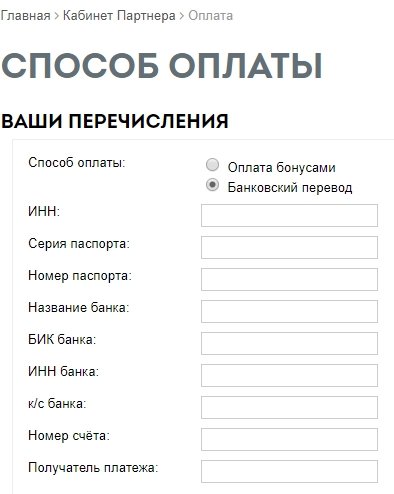The height and width of the screenshot is (494, 394).
Task: Click the СПОСОБ ОПЛАТЫ page title
Action: point(162,66)
